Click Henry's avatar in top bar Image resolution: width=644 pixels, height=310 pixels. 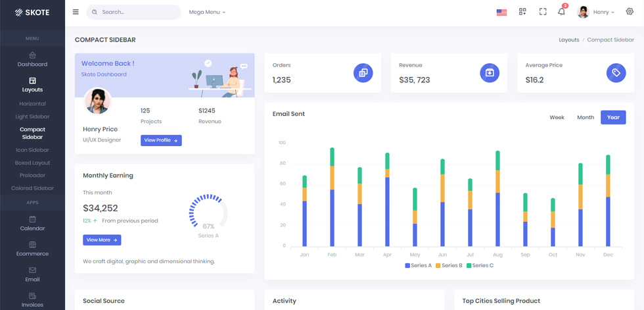click(584, 12)
